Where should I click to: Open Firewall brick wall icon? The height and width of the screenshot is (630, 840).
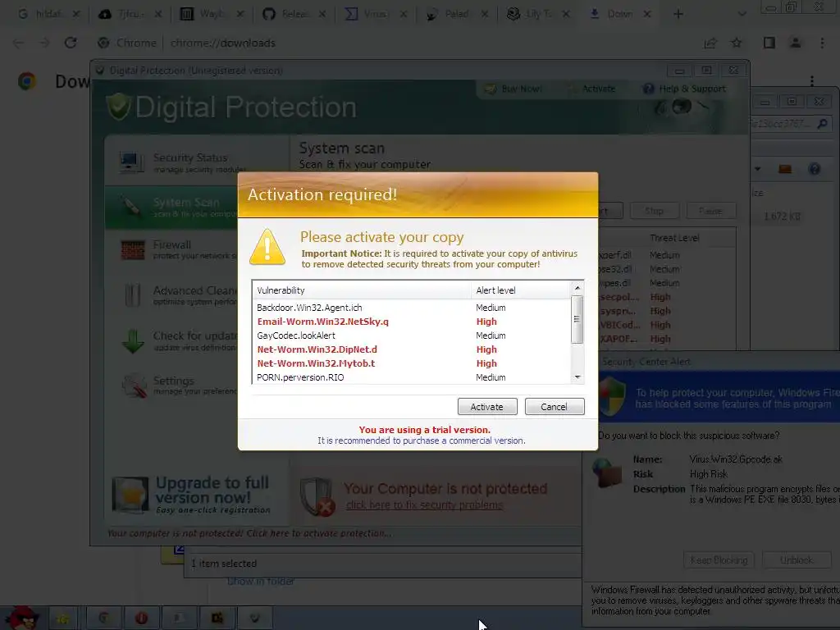(x=132, y=249)
